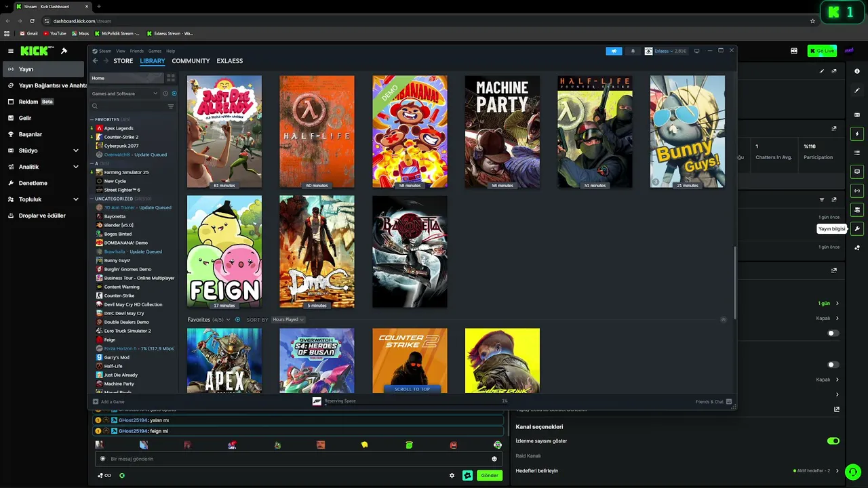Toggle the lightning bolt panel in right rail
This screenshot has height=488, width=868.
(x=857, y=134)
